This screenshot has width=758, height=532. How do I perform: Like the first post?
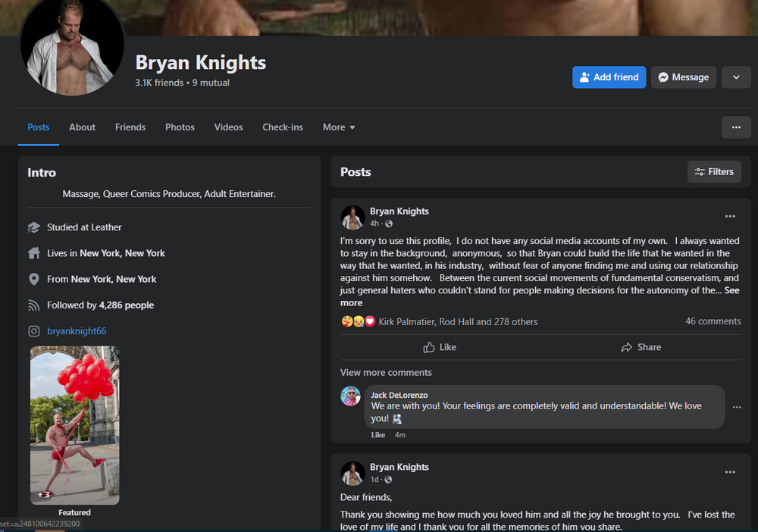tap(440, 347)
